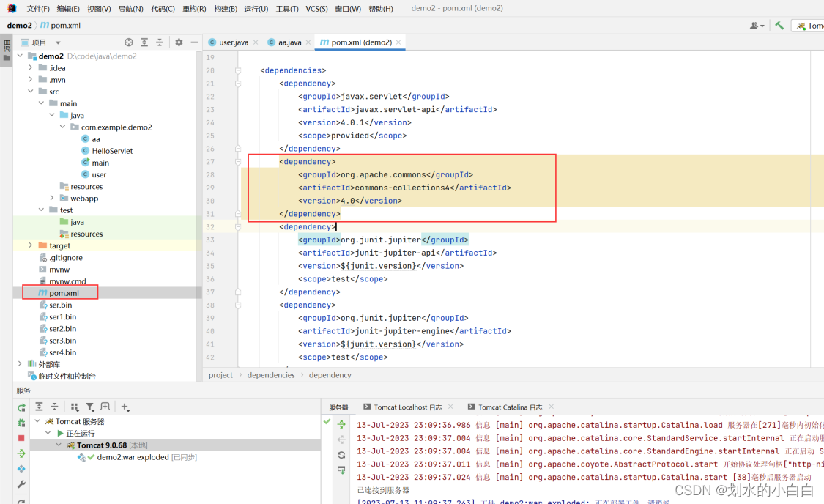Click the group by icon in services

click(75, 407)
